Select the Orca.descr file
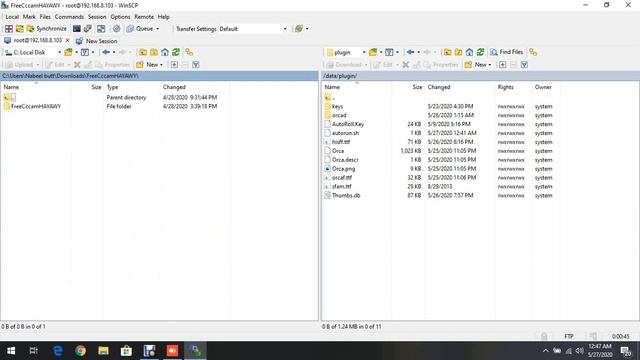Image resolution: width=640 pixels, height=360 pixels. click(x=345, y=160)
